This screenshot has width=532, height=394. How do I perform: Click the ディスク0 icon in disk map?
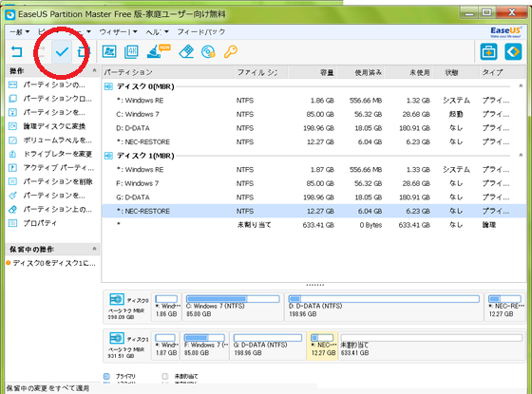pos(117,299)
